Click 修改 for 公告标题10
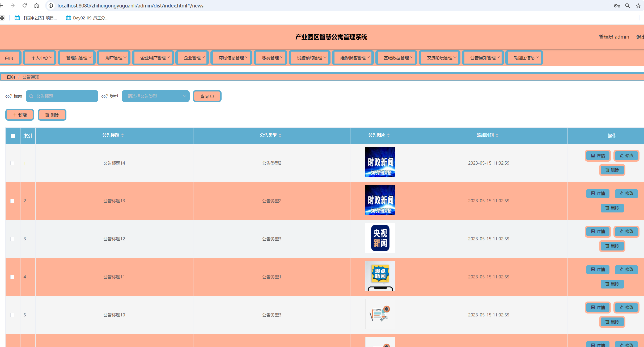Screen dimensions: 644x347 coord(626,307)
